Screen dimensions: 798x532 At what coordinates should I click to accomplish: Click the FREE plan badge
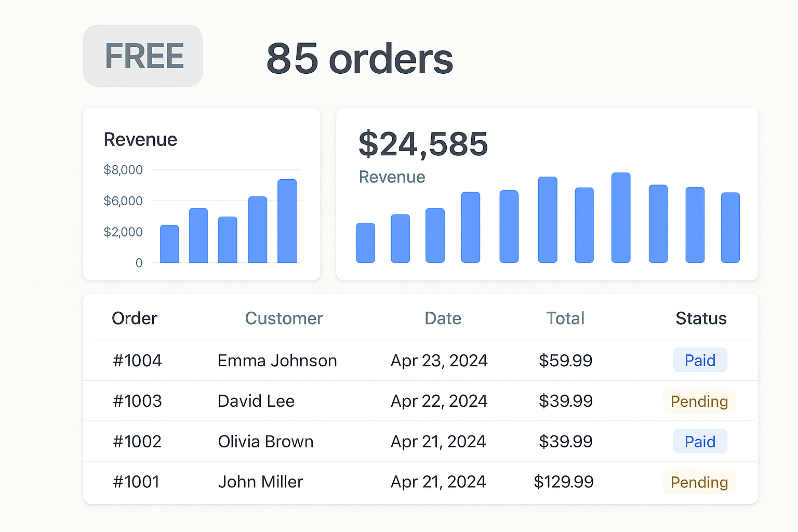tap(143, 56)
